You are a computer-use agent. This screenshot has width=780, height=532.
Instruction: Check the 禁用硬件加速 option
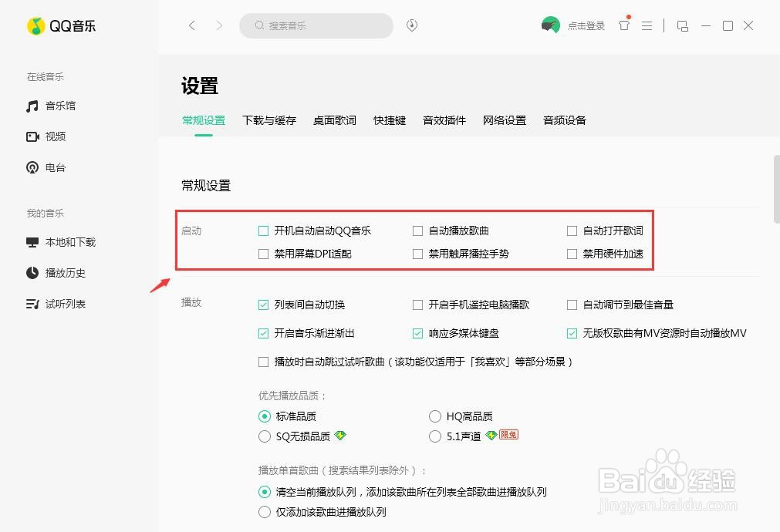pos(572,253)
